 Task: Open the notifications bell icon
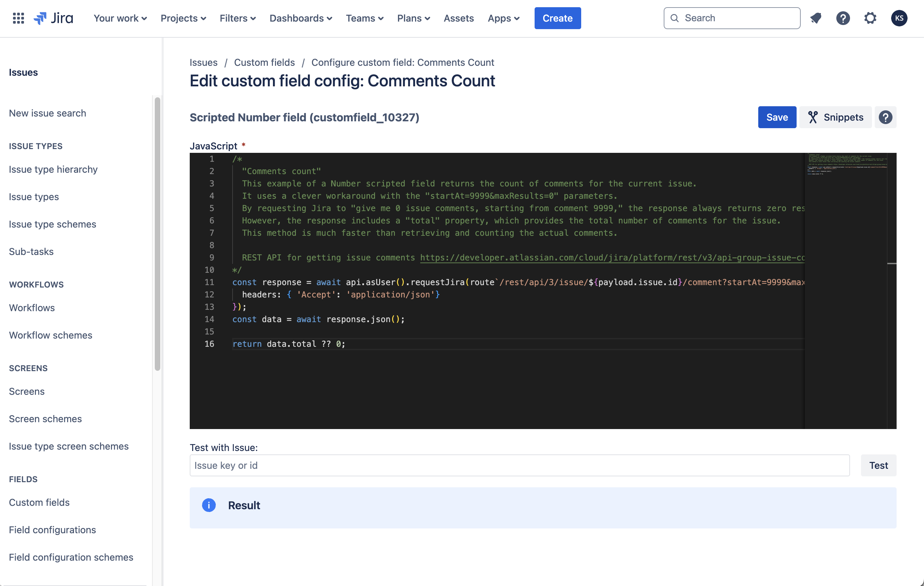point(816,18)
